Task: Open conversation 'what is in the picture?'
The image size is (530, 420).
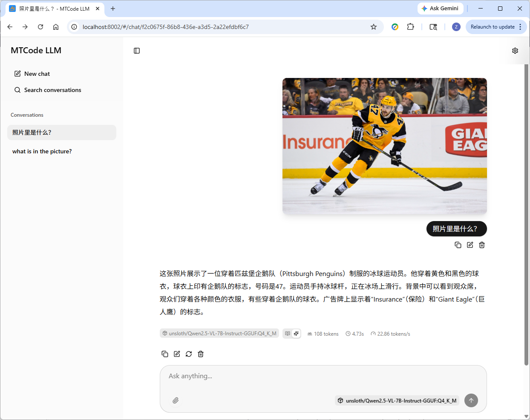Action: point(62,151)
